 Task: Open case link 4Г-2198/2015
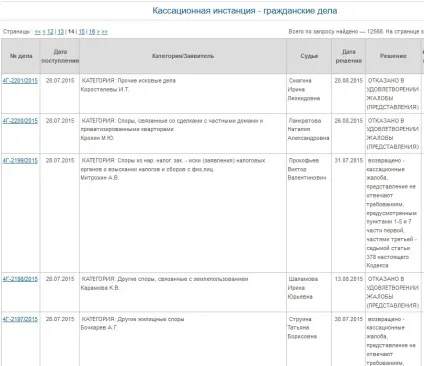20,279
